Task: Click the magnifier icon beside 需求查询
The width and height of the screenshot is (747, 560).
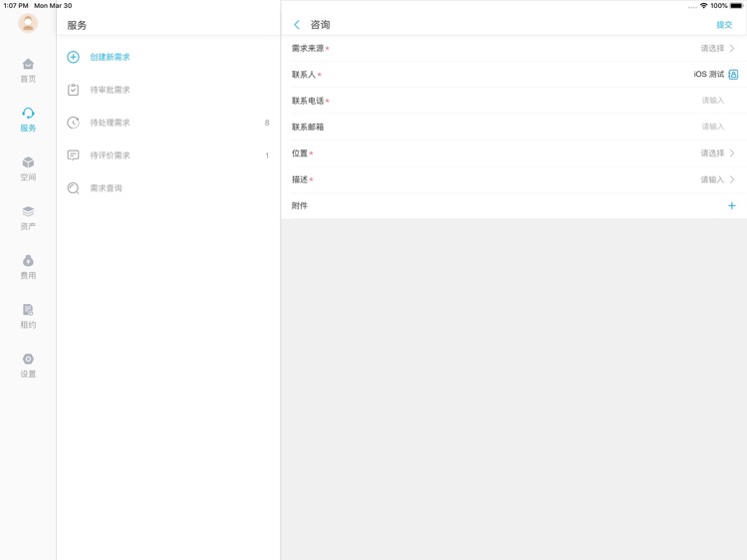Action: pos(73,188)
